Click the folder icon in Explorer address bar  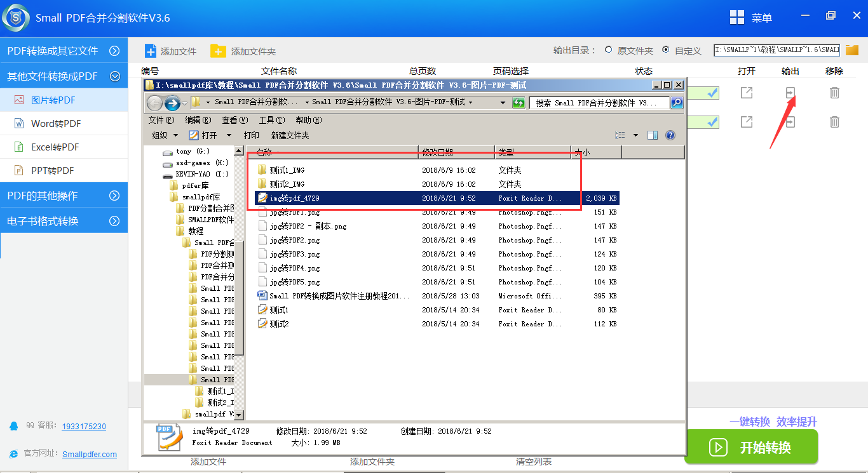tap(196, 102)
